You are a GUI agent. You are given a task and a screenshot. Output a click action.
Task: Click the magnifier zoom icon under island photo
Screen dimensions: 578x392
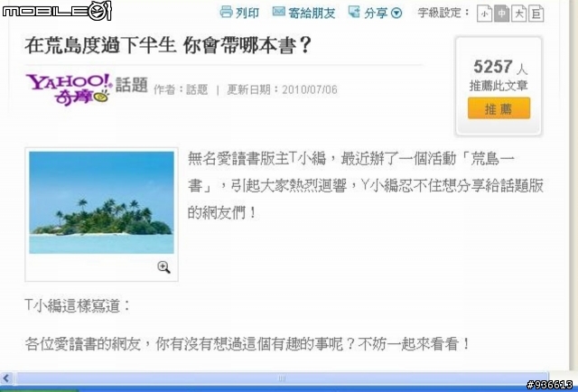(x=163, y=267)
